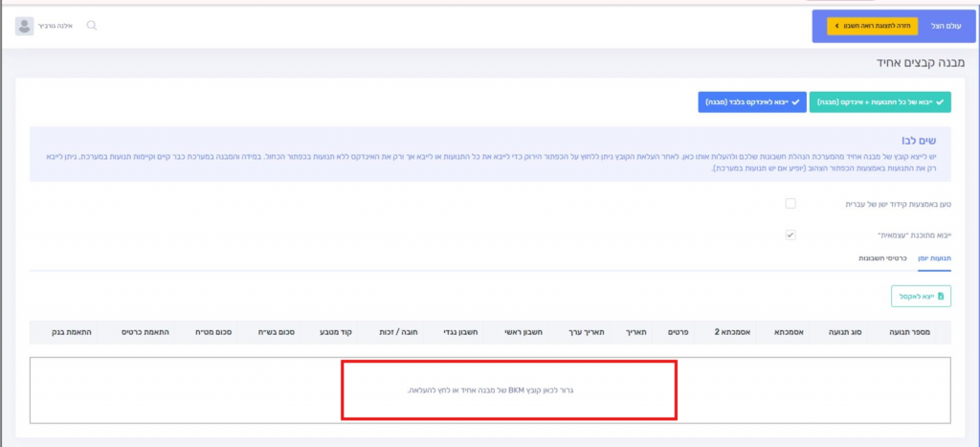980x447 pixels.
Task: Click the ייצא לאקסל export button
Action: pos(921,297)
